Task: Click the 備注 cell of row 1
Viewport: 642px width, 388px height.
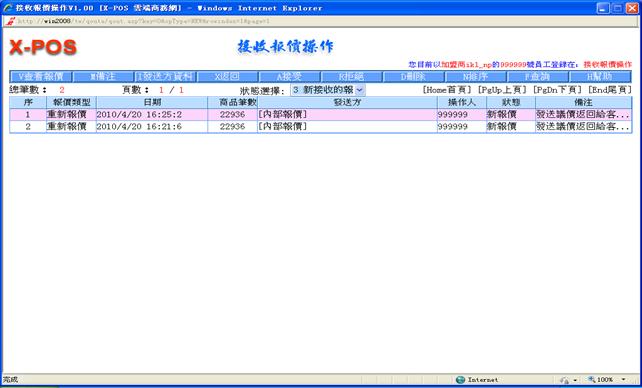Action: coord(583,115)
